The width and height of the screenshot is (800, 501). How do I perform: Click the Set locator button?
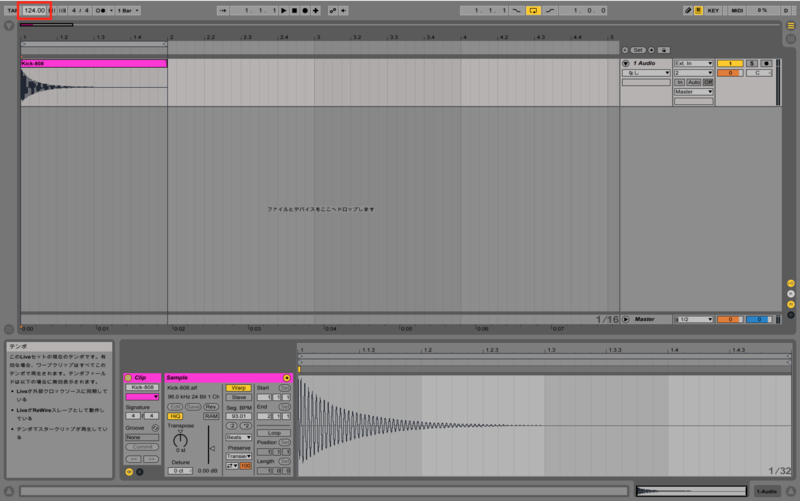(638, 50)
